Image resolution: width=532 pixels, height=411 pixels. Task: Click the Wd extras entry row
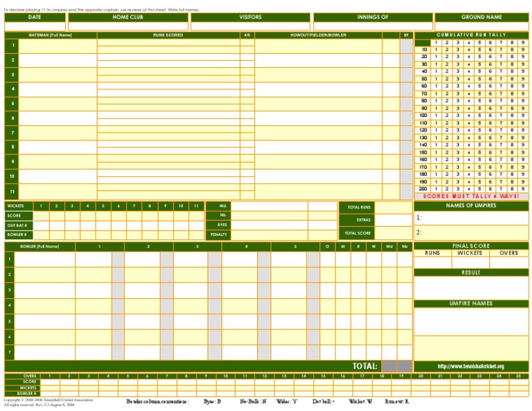click(272, 206)
